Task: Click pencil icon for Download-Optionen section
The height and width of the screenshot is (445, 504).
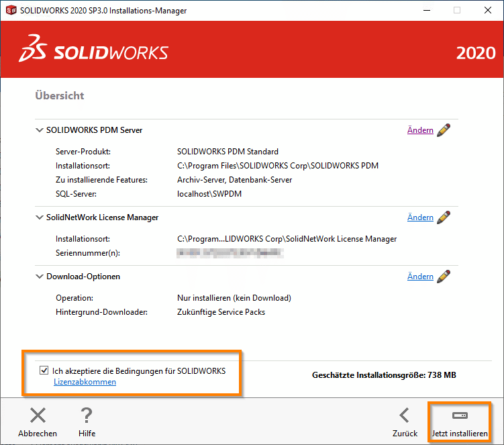Action: pos(443,277)
